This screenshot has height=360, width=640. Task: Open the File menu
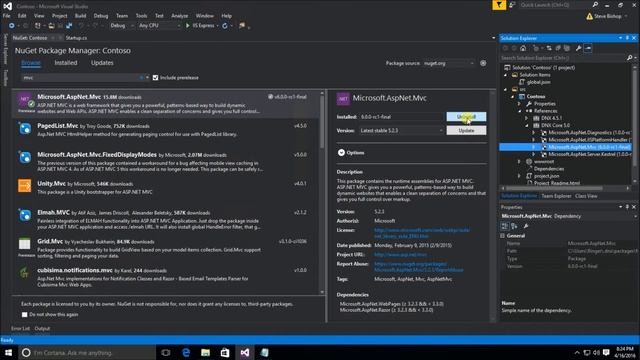[x=7, y=16]
